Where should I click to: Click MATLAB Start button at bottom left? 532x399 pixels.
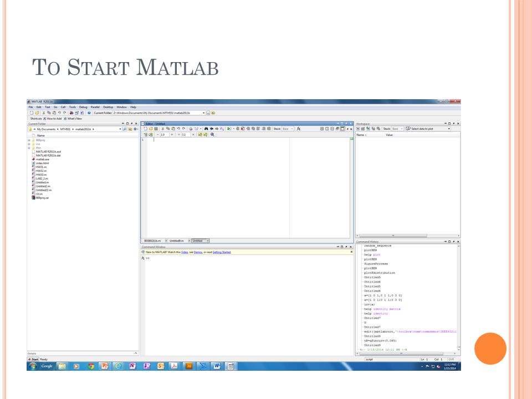tap(33, 359)
